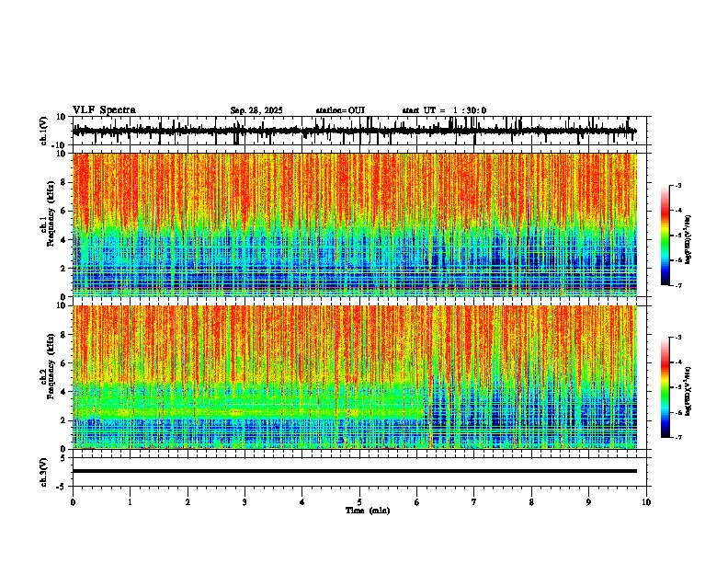Click the ch.1 colorbar log(PSD) label

tap(688, 240)
